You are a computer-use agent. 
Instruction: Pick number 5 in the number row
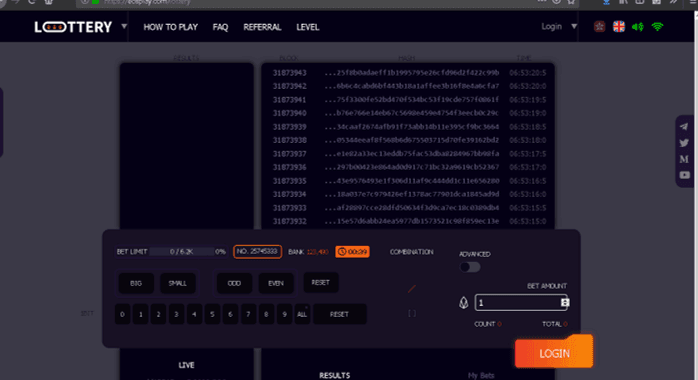212,314
